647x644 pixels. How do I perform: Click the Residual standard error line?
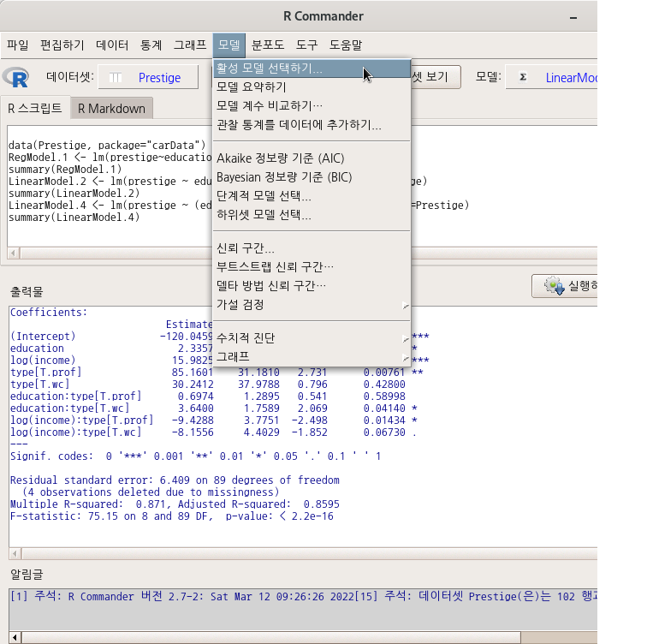(x=175, y=480)
